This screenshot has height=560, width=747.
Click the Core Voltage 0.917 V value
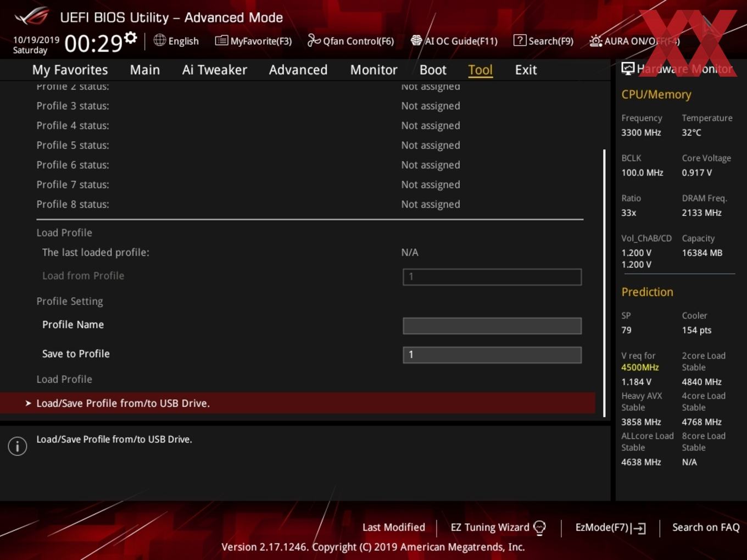coord(696,172)
